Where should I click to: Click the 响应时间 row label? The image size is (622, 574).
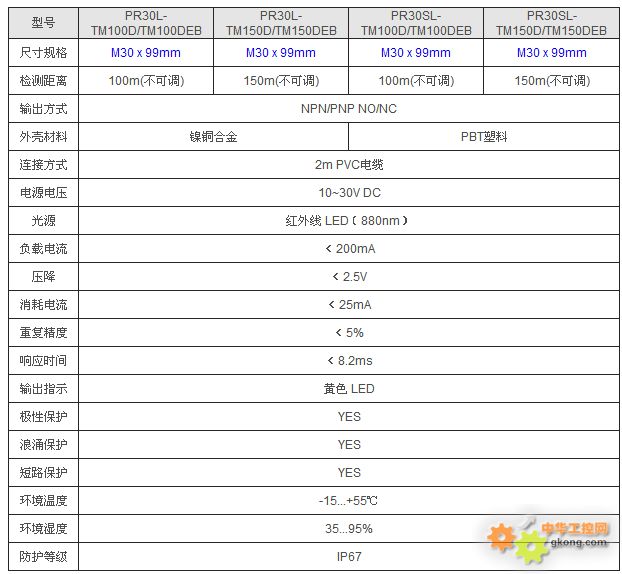point(43,361)
